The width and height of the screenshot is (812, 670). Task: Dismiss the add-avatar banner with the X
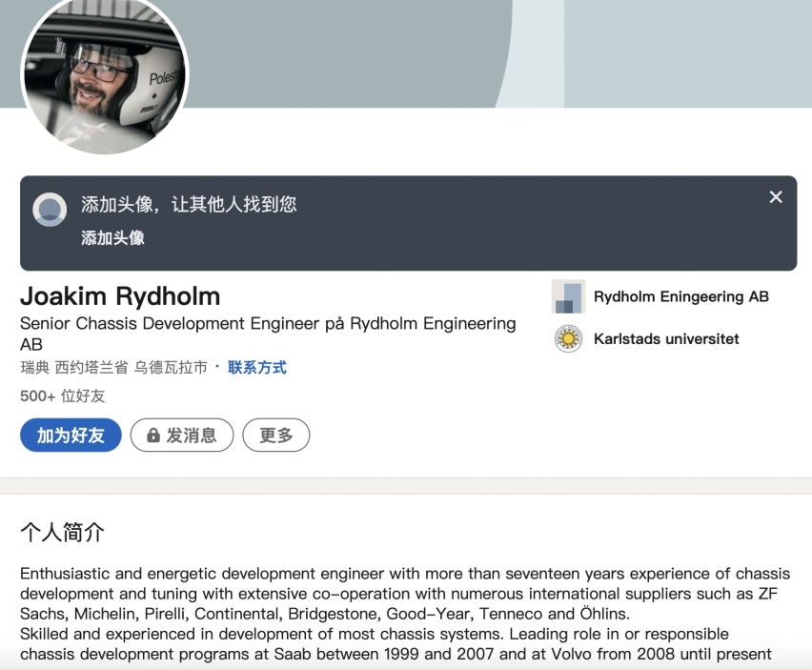[775, 196]
